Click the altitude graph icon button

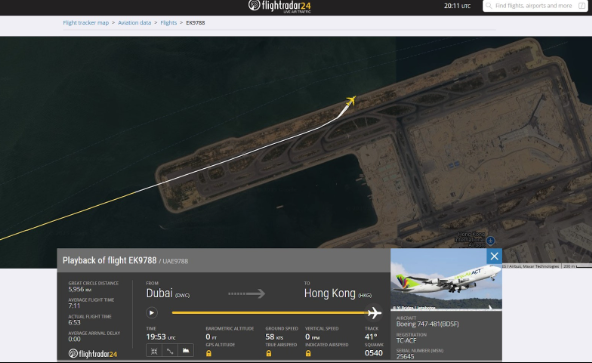(186, 351)
